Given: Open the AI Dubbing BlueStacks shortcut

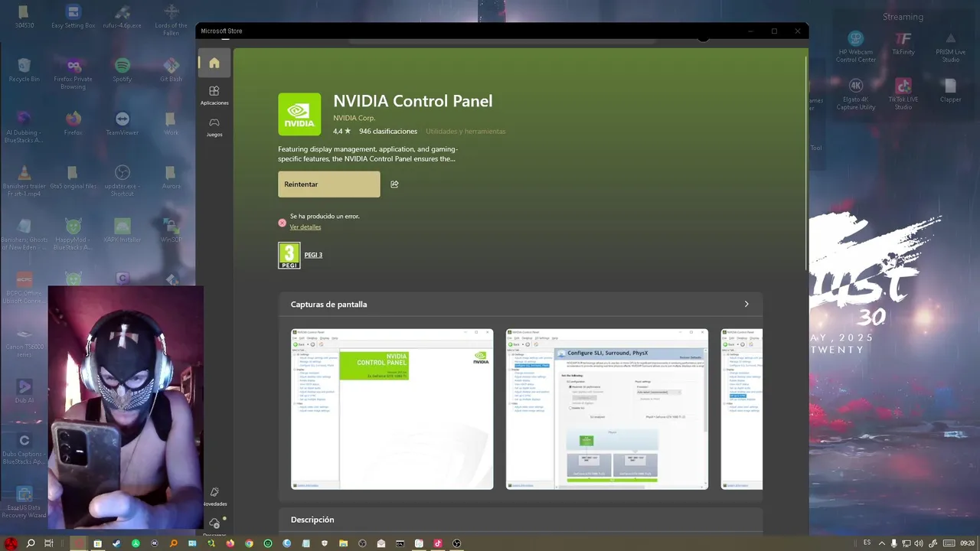Looking at the screenshot, I should (24, 127).
